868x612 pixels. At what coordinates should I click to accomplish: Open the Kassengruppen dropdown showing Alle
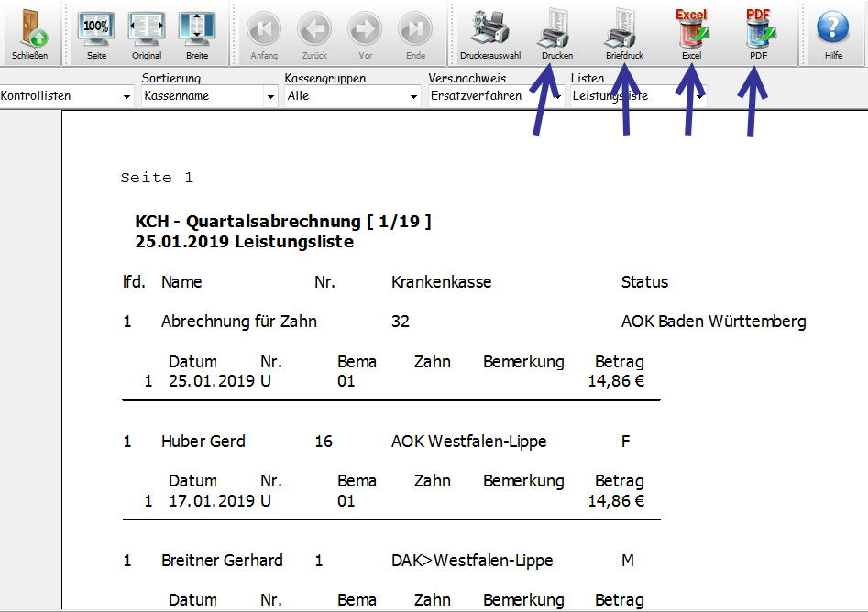point(413,96)
